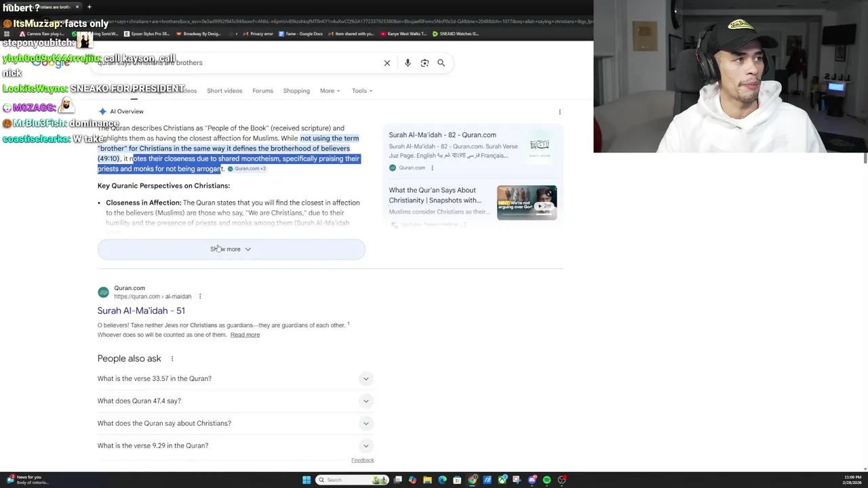The image size is (868, 488).
Task: Switch to Shopping results tab
Action: click(x=296, y=91)
